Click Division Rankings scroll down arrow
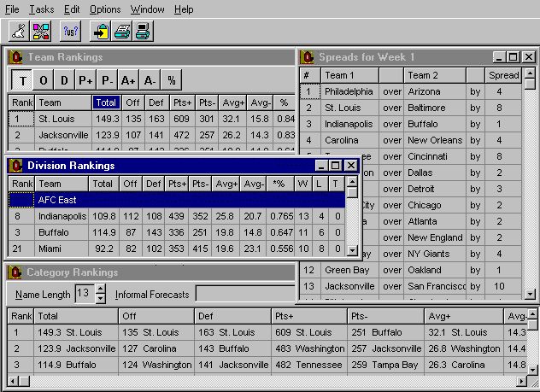The height and width of the screenshot is (392, 540). (352, 250)
